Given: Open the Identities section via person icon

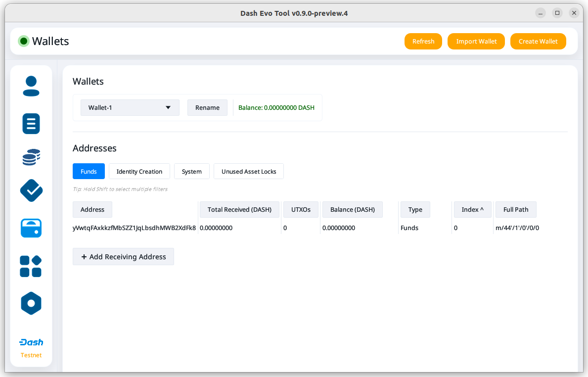Looking at the screenshot, I should point(31,86).
